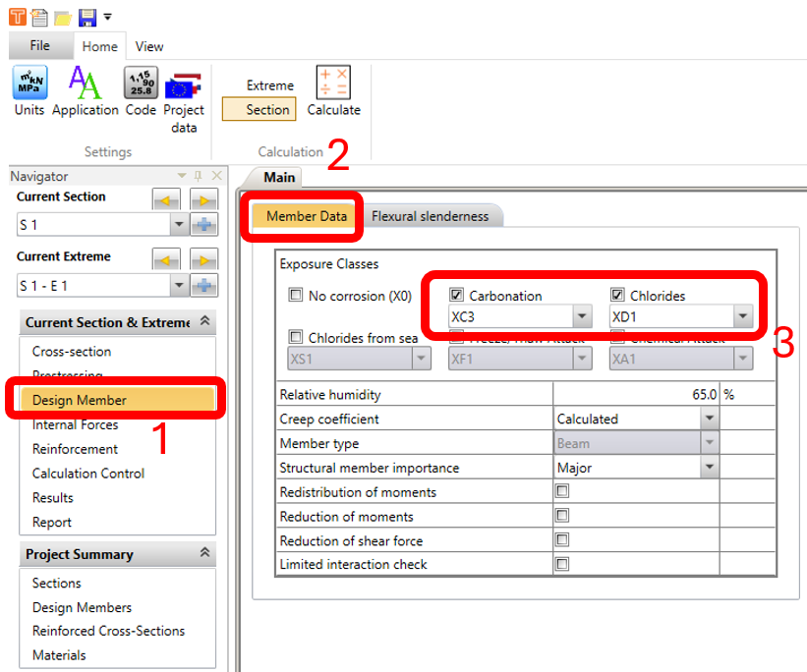Select the Section calculation button
Image resolution: width=807 pixels, height=672 pixels.
coord(259,110)
